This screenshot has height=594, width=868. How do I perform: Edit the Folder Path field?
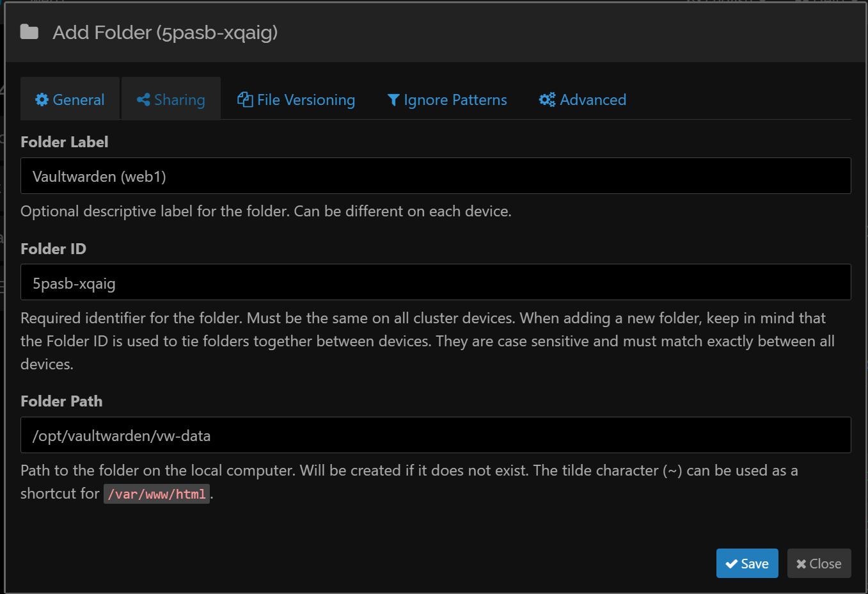435,435
